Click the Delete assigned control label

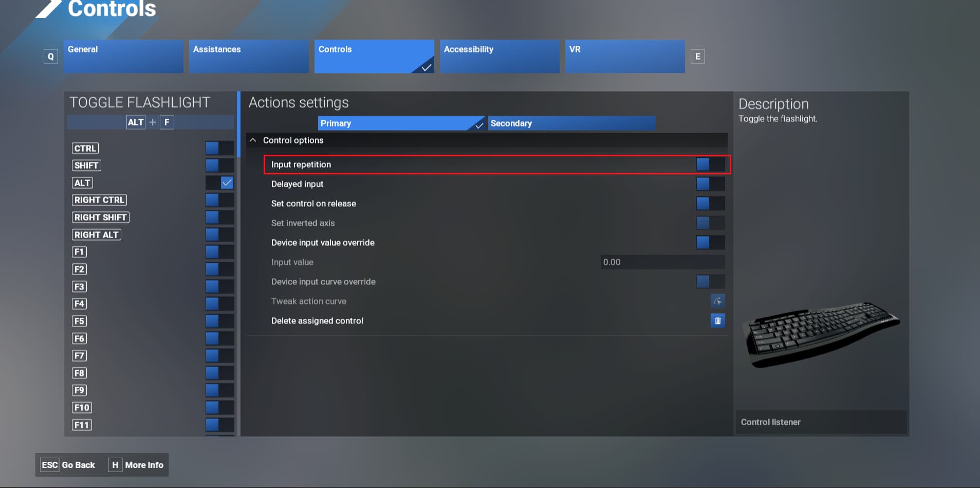point(317,321)
